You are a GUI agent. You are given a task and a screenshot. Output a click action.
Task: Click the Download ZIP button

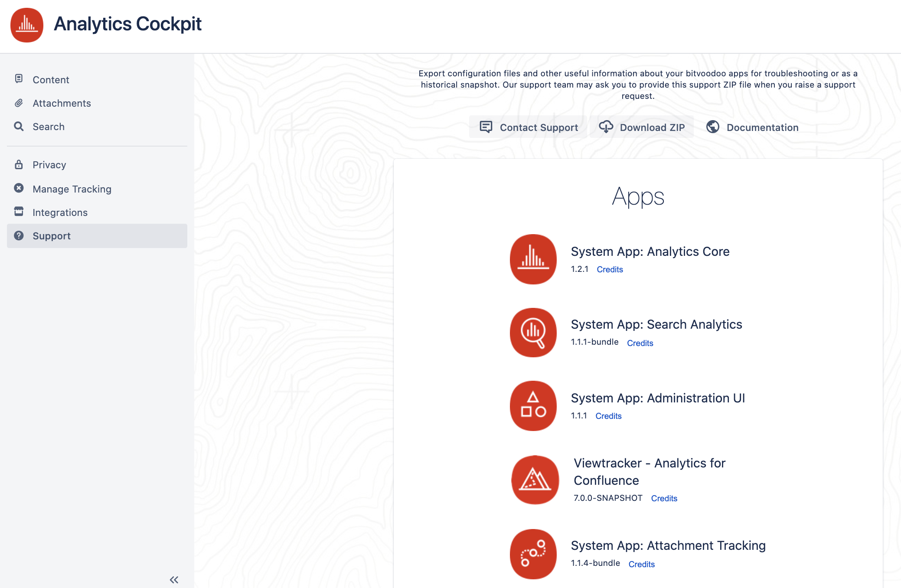pyautogui.click(x=642, y=127)
